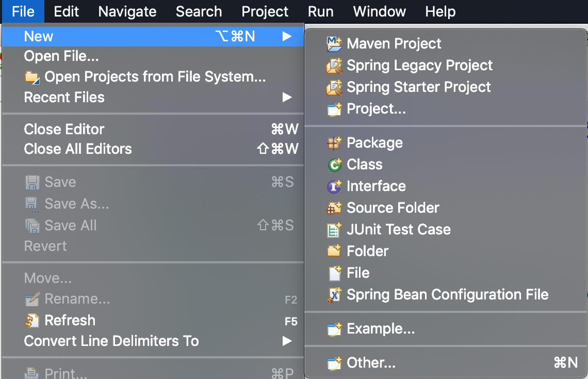Select the Revert menu entry
588x379 pixels.
(153, 246)
